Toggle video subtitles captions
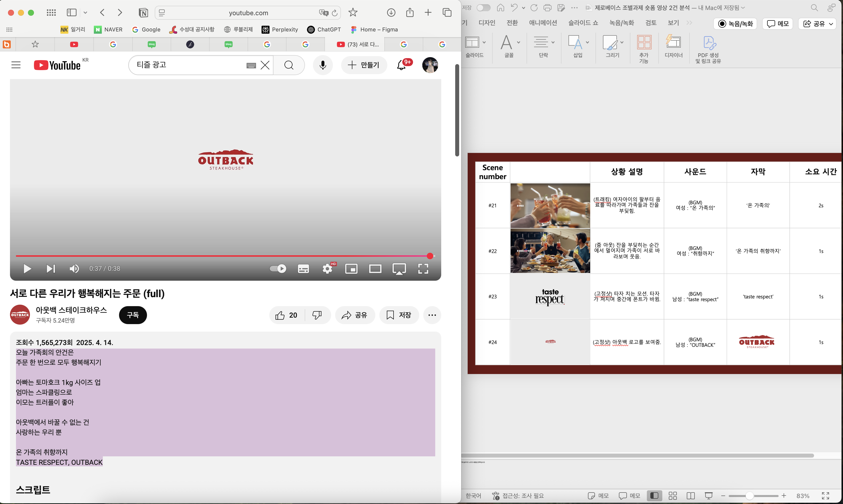843x504 pixels. (303, 269)
